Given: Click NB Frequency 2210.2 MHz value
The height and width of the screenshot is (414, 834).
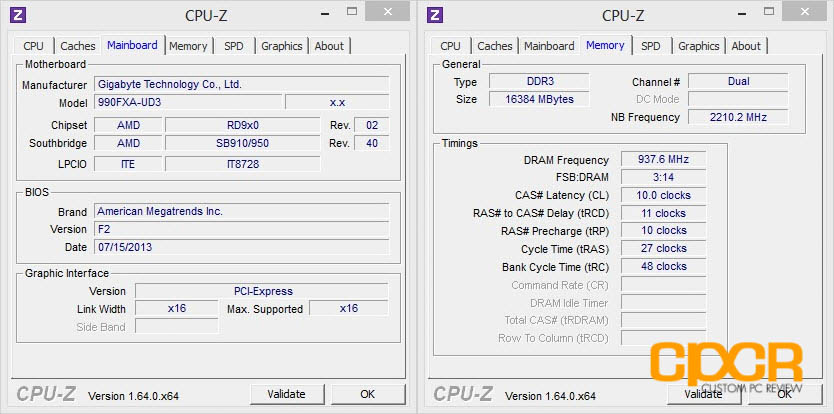Looking at the screenshot, I should (x=738, y=117).
